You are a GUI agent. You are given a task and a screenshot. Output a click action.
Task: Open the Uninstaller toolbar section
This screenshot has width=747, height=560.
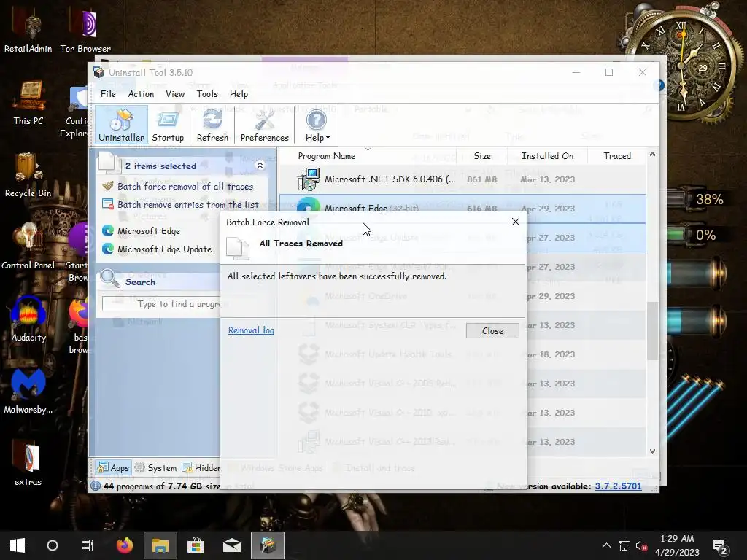click(121, 125)
